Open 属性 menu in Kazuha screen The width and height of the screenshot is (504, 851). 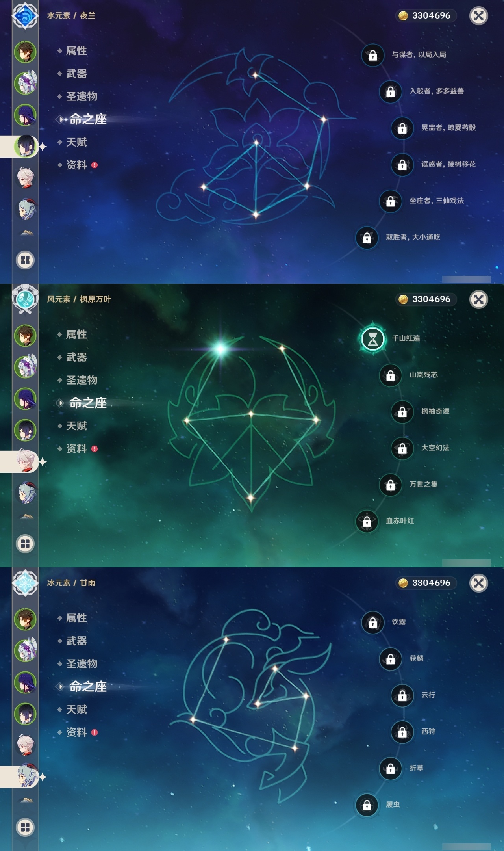point(76,334)
